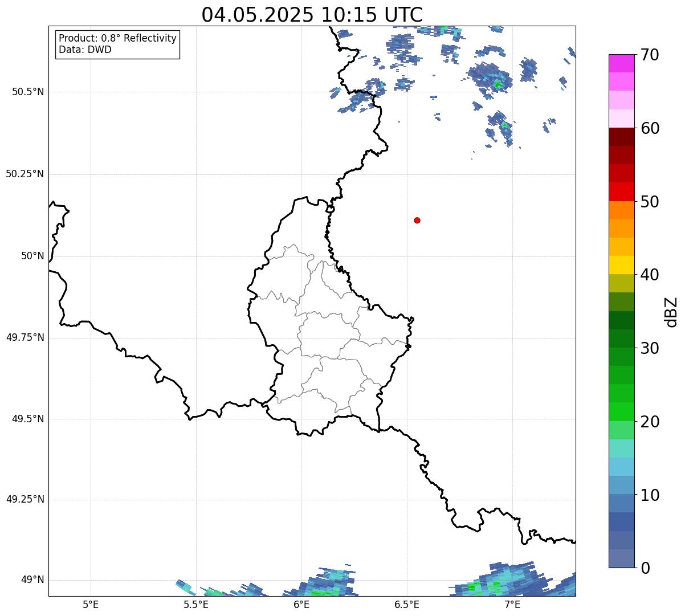Click the 7°E longitude label

(512, 604)
